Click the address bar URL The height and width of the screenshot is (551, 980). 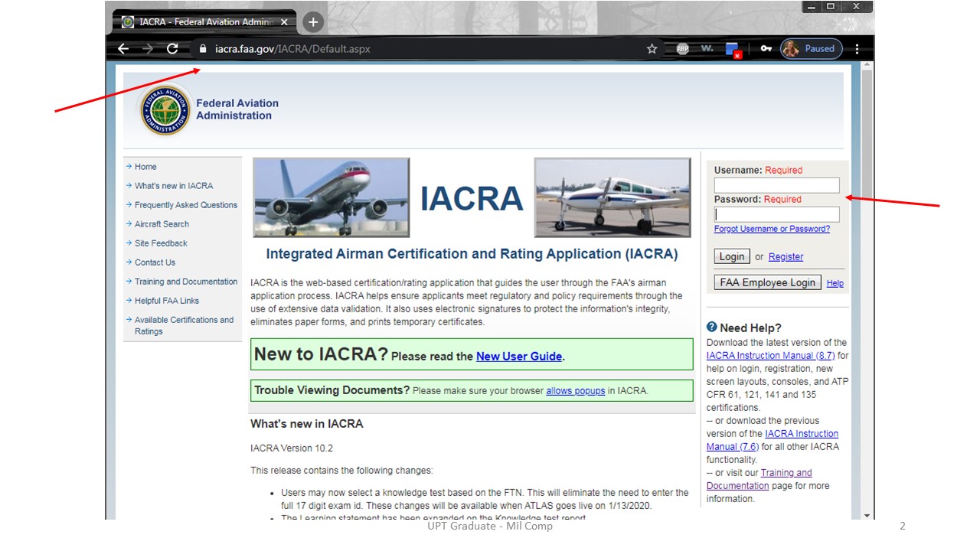coord(292,49)
